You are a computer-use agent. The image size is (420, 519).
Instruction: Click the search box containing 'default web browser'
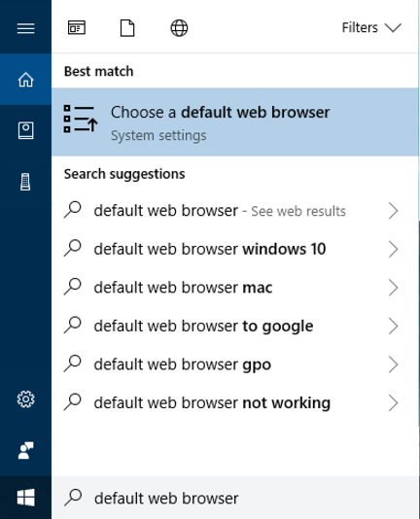(x=235, y=498)
